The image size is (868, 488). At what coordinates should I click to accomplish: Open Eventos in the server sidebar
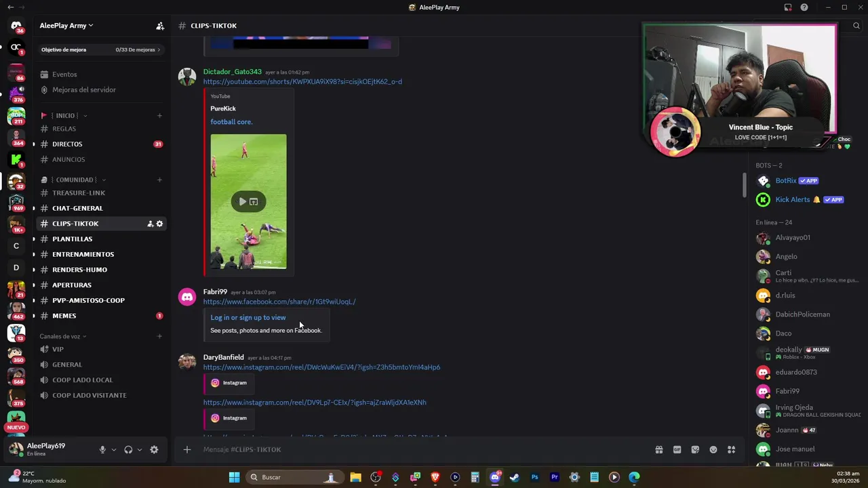coord(64,75)
